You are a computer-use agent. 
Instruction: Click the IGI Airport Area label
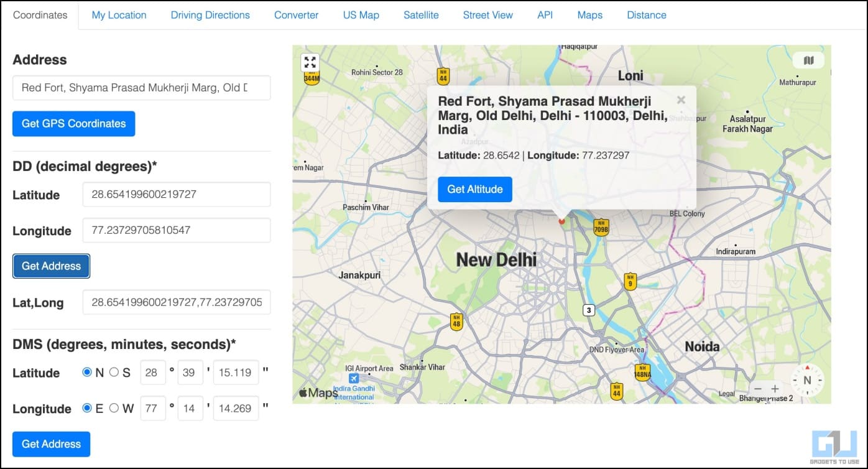(x=370, y=368)
